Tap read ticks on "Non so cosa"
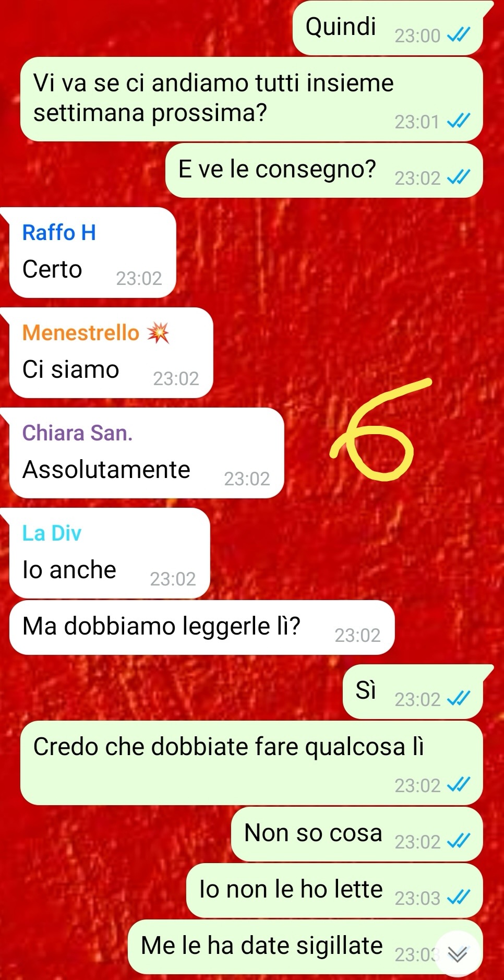The image size is (504, 980). 459,841
